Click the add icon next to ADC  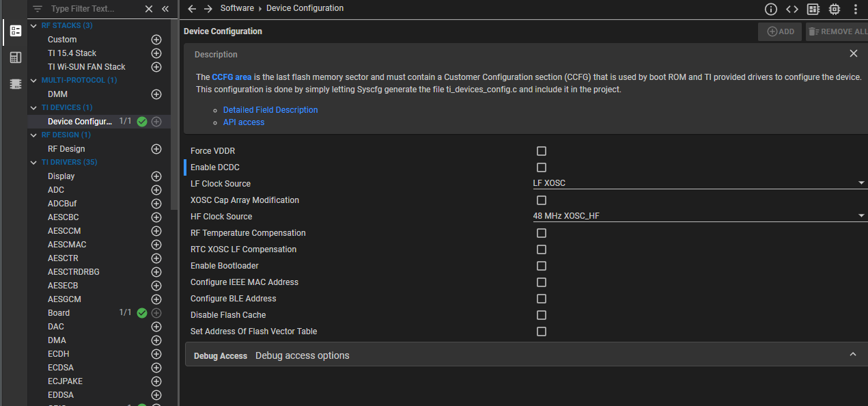click(x=156, y=190)
